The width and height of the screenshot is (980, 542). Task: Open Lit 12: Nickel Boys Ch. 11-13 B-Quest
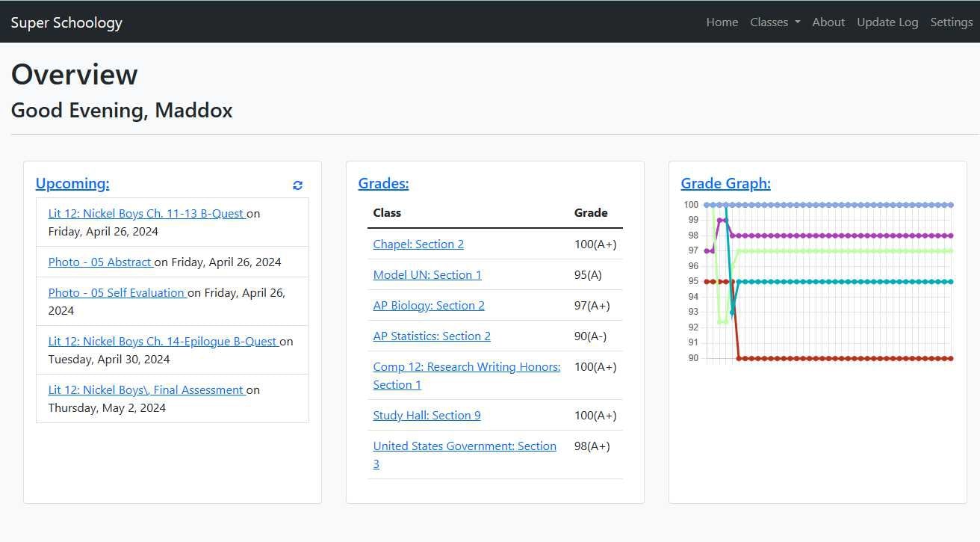(x=147, y=213)
